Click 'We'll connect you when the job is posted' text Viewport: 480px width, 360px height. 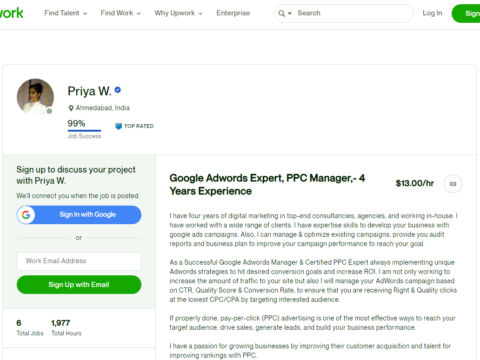click(x=78, y=196)
